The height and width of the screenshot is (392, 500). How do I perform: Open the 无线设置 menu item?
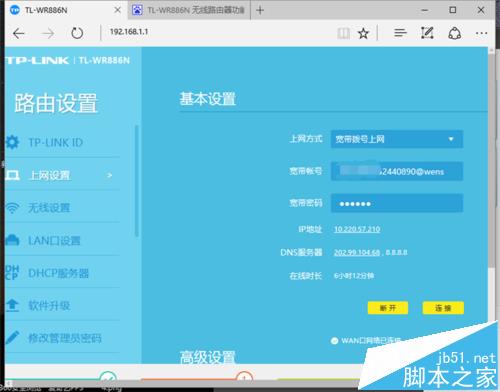[49, 208]
